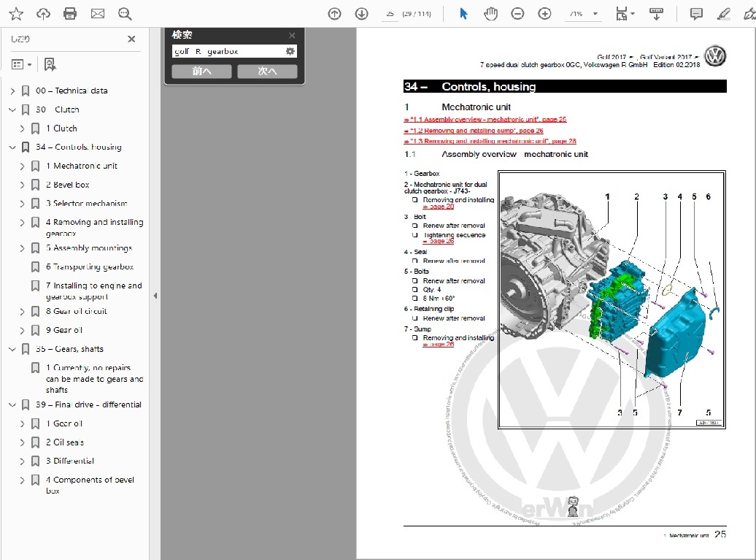756x560 pixels.
Task: Click the mechatronic unit assembly diagram
Action: click(x=612, y=299)
